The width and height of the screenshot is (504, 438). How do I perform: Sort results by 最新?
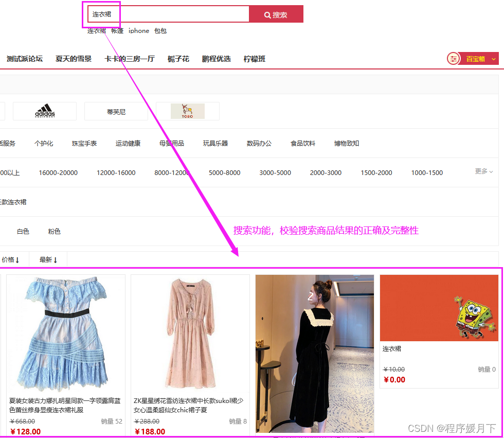(x=48, y=259)
